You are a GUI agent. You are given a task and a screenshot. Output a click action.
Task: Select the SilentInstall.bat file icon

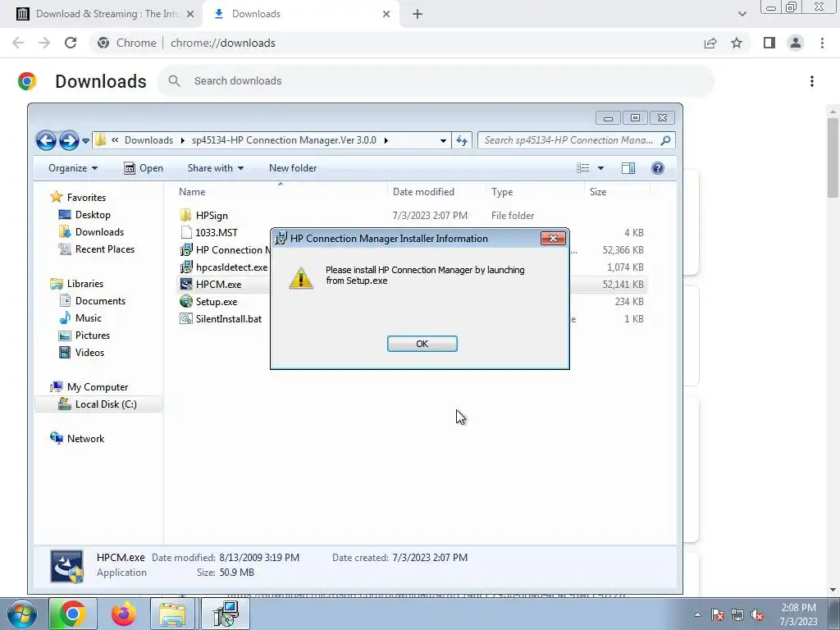[x=186, y=319]
